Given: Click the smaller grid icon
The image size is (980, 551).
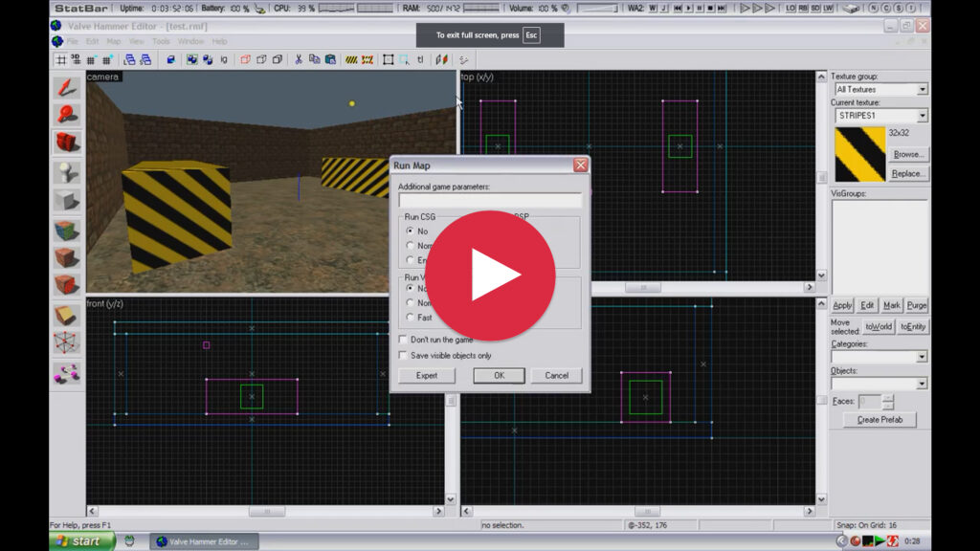Looking at the screenshot, I should pos(91,60).
